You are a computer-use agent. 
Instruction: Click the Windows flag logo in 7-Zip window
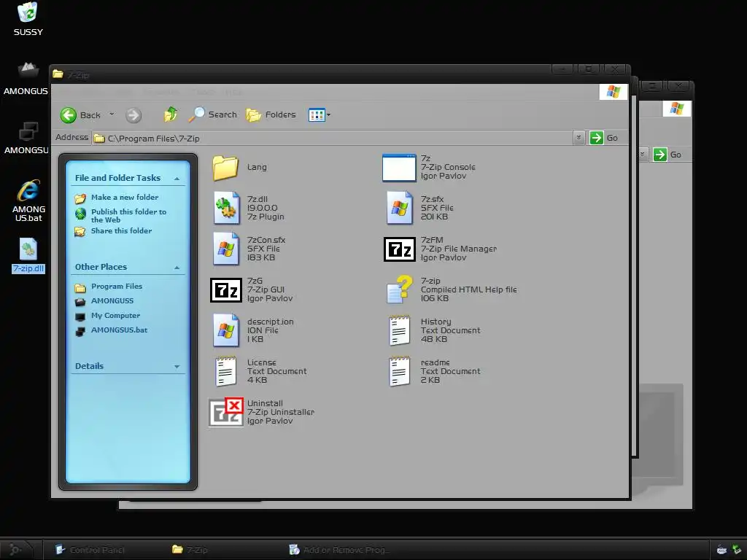[614, 91]
